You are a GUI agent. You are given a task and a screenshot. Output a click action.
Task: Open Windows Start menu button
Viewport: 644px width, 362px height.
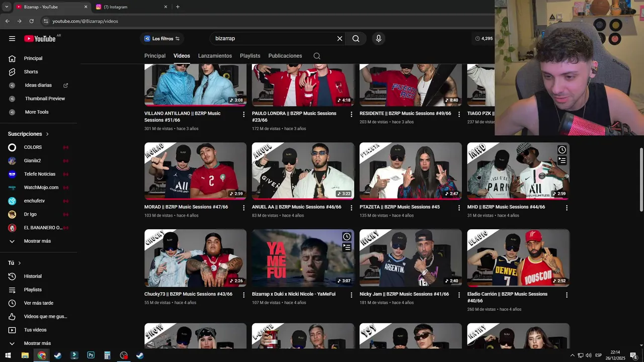[x=8, y=355]
